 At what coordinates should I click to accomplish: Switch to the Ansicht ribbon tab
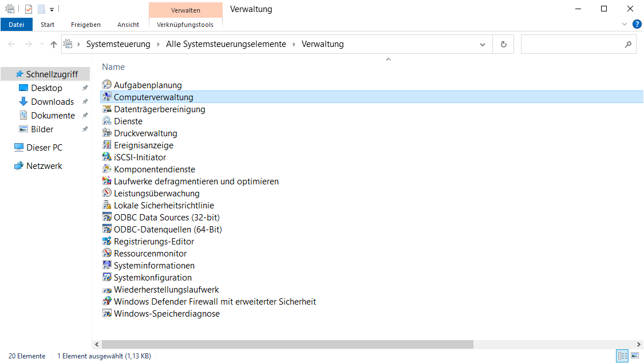coord(128,25)
